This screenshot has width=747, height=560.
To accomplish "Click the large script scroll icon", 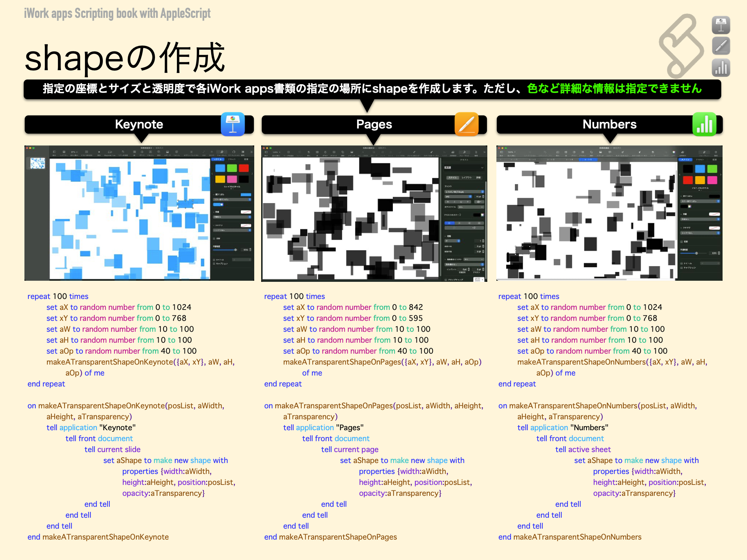I will 681,46.
